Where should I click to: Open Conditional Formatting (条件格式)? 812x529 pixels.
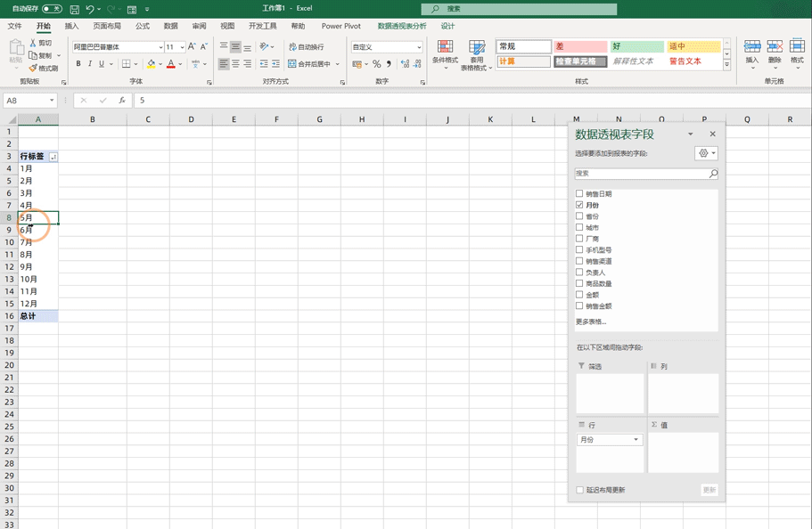point(445,53)
